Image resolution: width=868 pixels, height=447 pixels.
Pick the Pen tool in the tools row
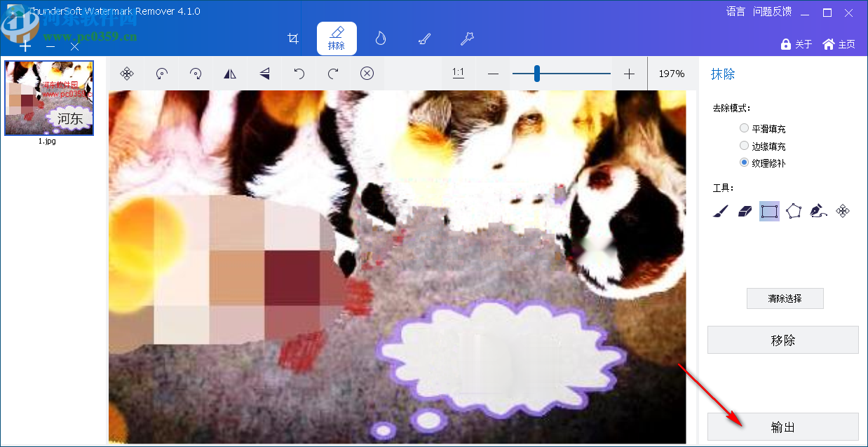click(x=820, y=211)
